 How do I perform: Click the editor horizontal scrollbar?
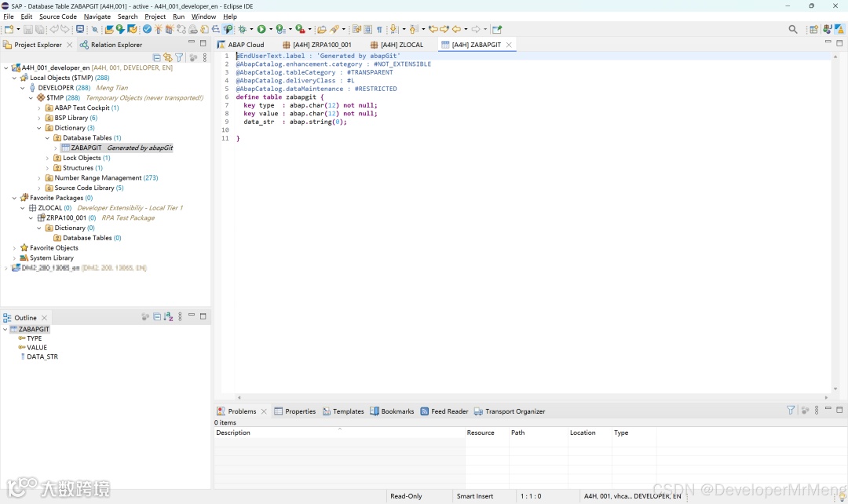(x=532, y=397)
